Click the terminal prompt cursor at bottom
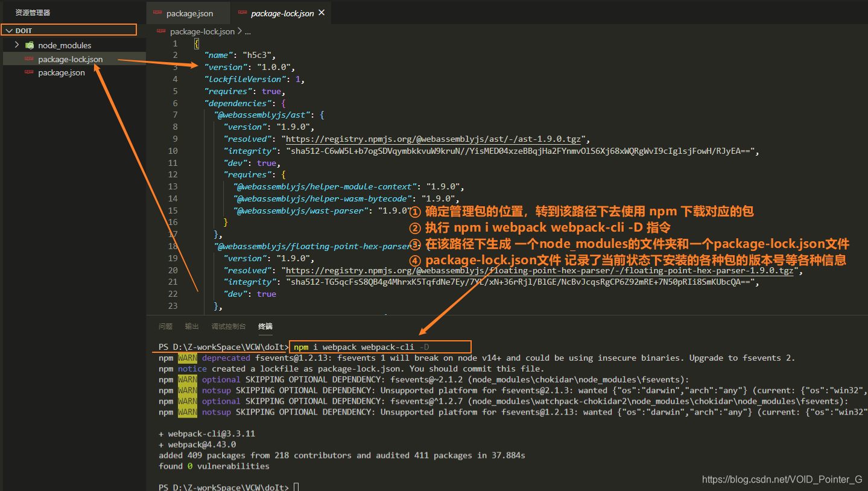This screenshot has width=868, height=491. (296, 487)
